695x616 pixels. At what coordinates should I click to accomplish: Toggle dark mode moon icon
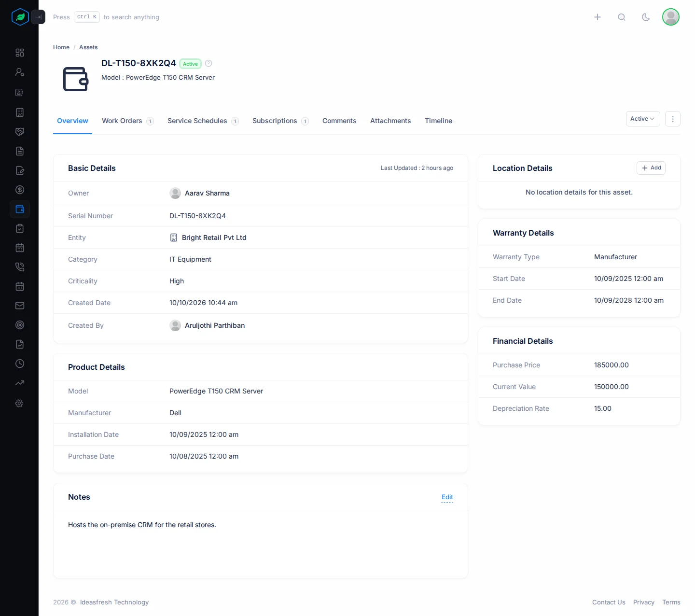coord(646,17)
